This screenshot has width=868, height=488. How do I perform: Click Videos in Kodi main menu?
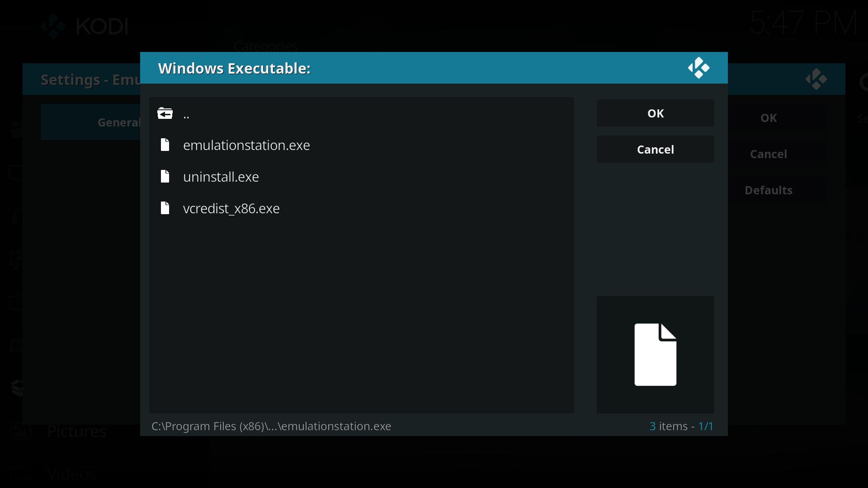tap(71, 474)
